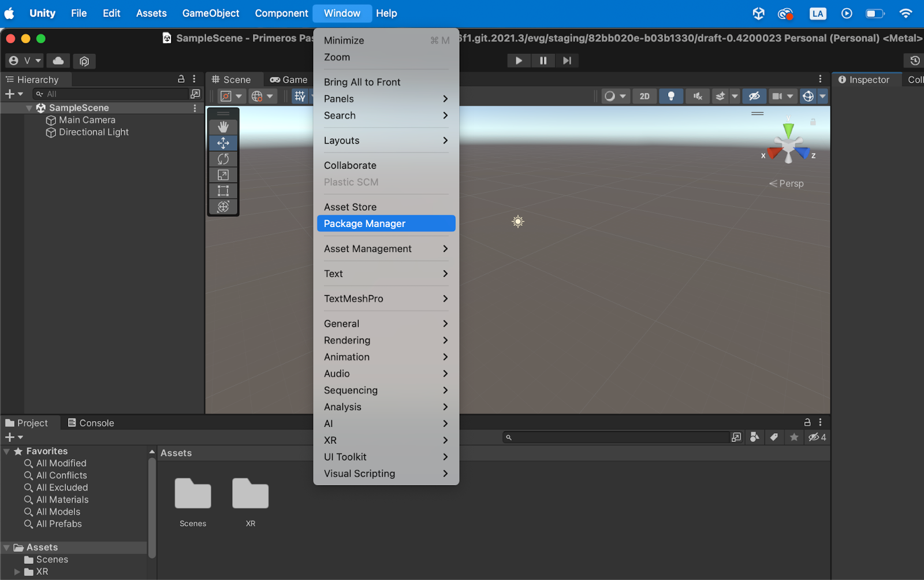Select the Scale tool

[x=223, y=175]
